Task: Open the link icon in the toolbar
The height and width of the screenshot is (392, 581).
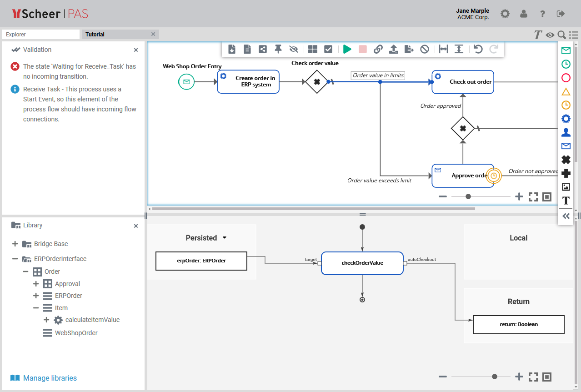Action: pos(378,49)
